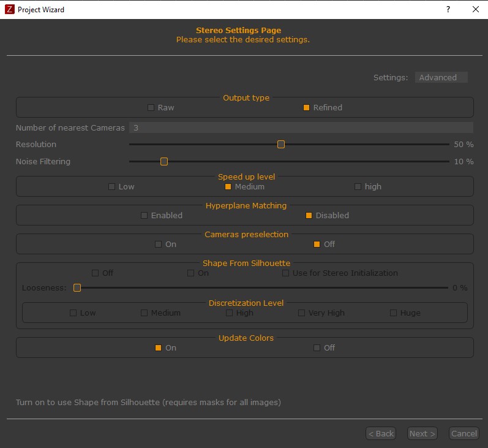This screenshot has width=488, height=448.
Task: Turn Cameras preselection On
Action: pyautogui.click(x=159, y=245)
